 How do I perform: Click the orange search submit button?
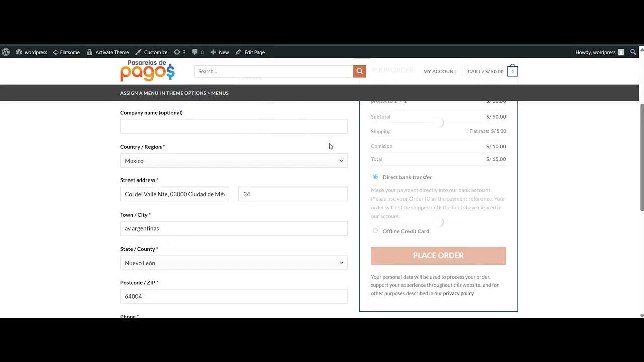[359, 71]
